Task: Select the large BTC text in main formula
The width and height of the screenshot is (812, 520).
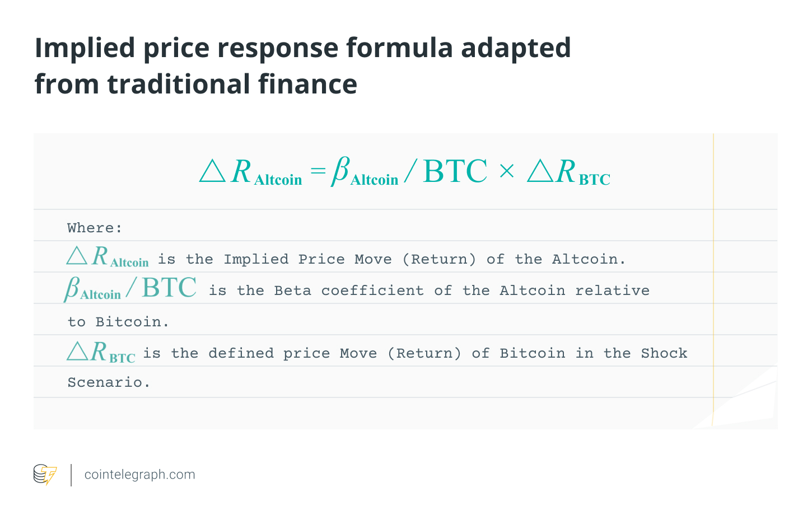Action: [x=455, y=171]
